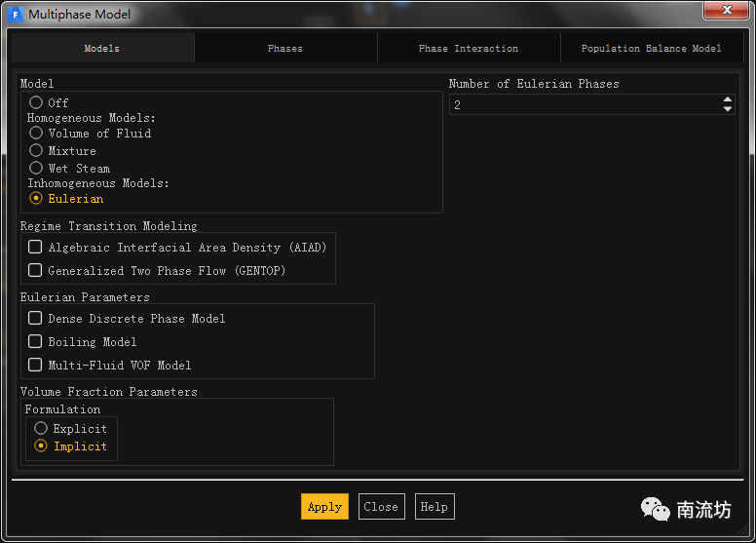Decrease Number of Eulerian Phases with down arrow
This screenshot has width=756, height=543.
click(727, 109)
